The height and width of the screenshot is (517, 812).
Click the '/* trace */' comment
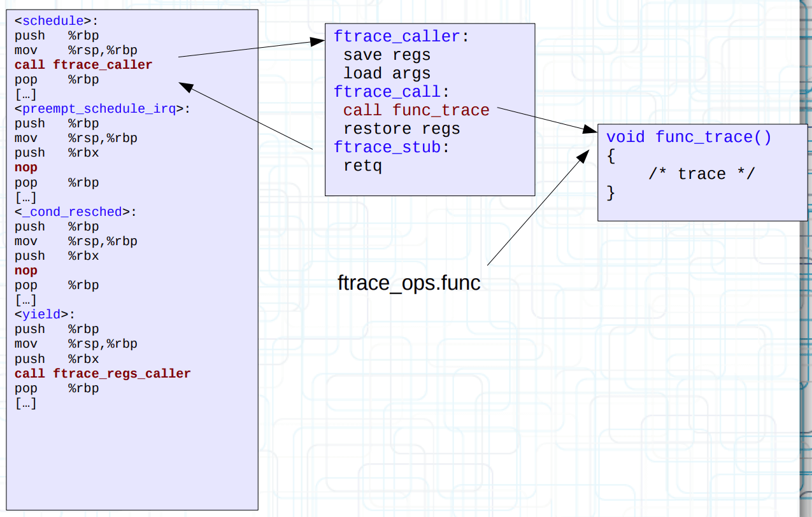tap(701, 174)
